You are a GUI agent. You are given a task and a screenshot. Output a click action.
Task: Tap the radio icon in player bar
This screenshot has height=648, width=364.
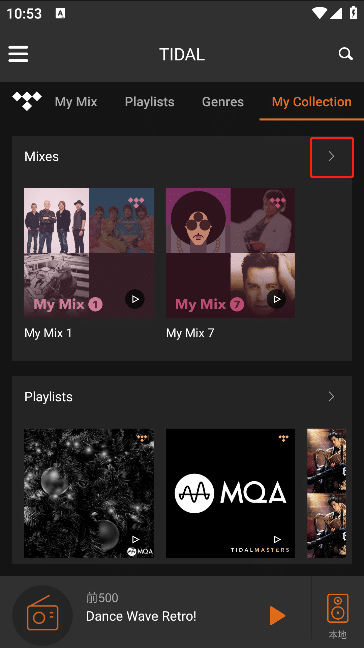43,615
